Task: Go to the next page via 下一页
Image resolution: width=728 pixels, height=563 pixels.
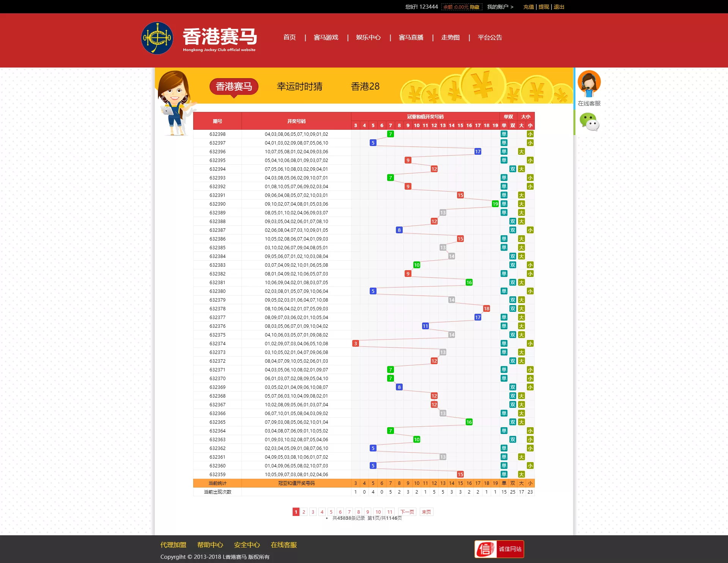Action: [407, 511]
